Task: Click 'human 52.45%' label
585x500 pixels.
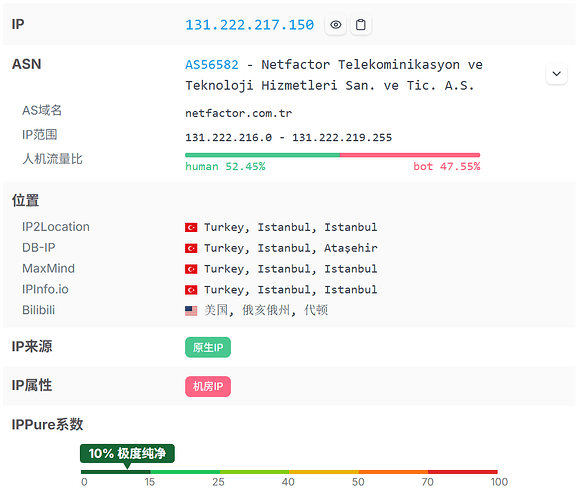Action: (225, 166)
